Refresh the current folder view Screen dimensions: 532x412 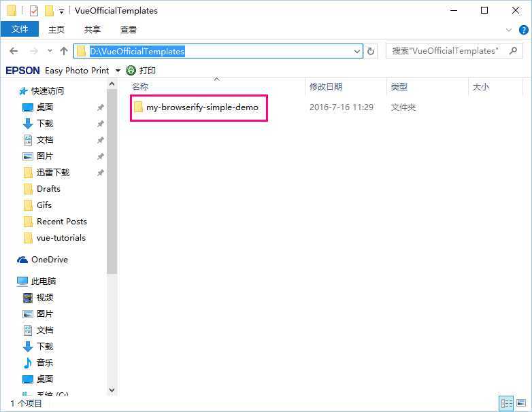371,52
